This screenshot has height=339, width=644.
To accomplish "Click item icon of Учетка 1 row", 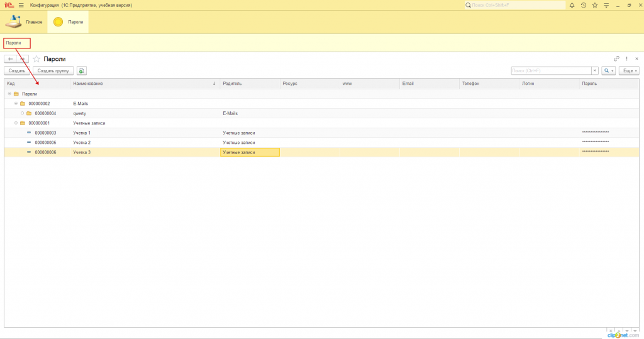I will [29, 133].
